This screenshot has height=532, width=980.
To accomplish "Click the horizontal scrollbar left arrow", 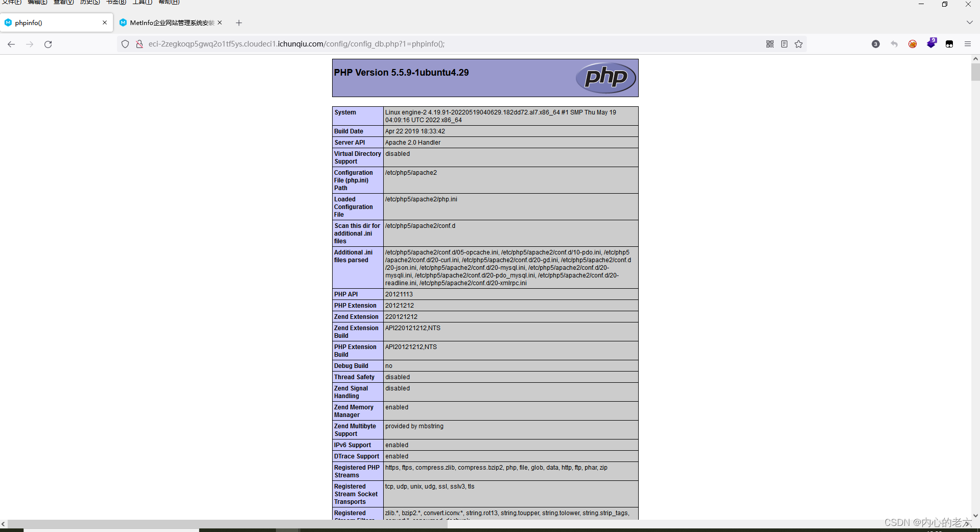I will [4, 524].
